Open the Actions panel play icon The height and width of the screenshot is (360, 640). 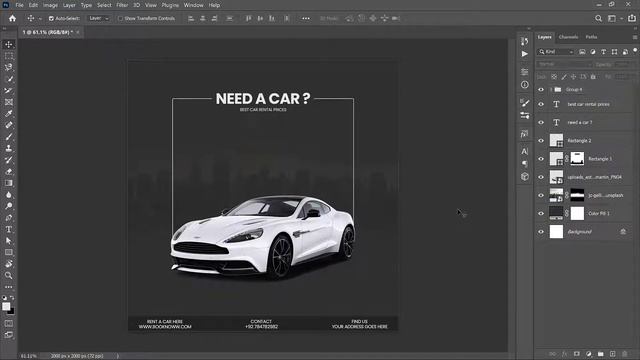click(x=524, y=54)
